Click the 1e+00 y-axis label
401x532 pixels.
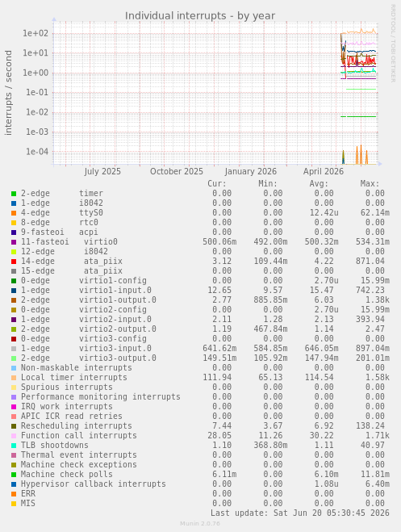tap(36, 73)
